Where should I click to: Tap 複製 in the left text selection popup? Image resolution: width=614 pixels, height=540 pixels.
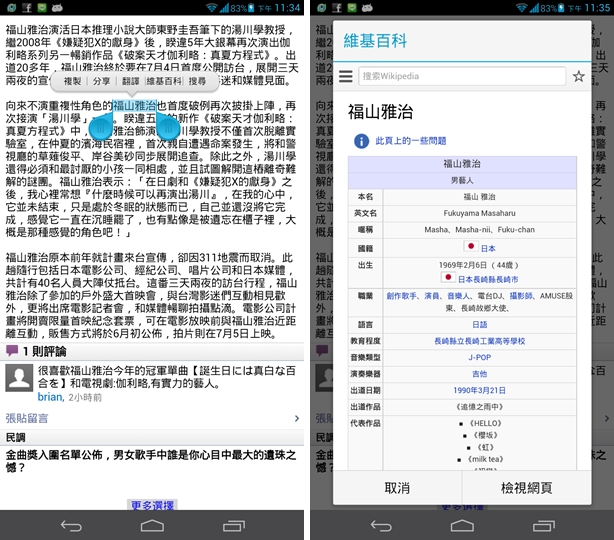pos(72,81)
